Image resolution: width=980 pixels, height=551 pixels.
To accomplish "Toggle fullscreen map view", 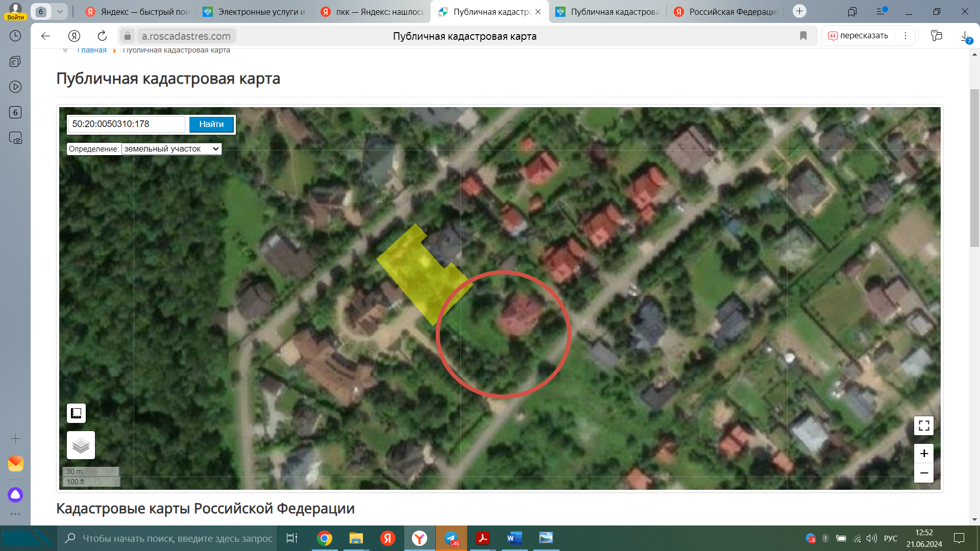I will click(x=923, y=425).
